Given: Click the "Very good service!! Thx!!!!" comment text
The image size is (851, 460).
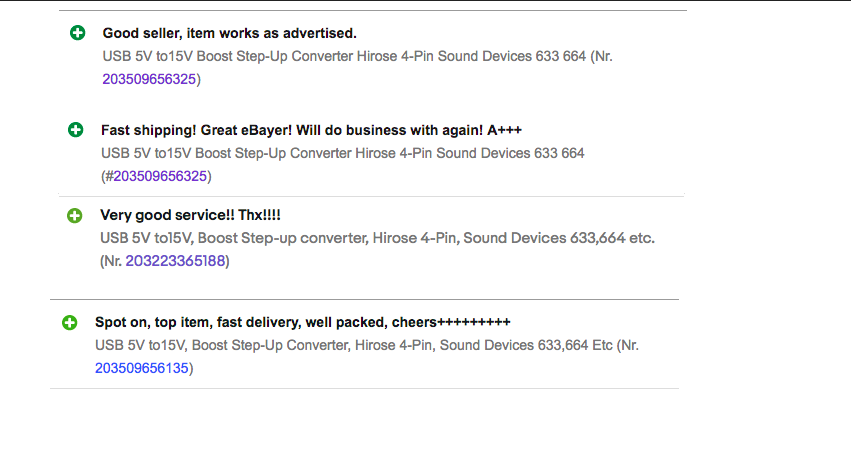Looking at the screenshot, I should [x=190, y=215].
